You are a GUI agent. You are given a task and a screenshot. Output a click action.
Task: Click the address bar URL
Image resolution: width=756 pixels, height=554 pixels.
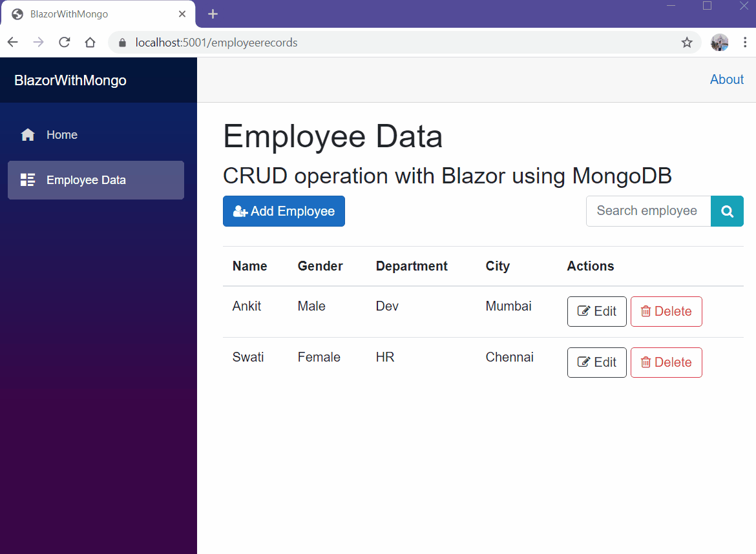point(216,43)
